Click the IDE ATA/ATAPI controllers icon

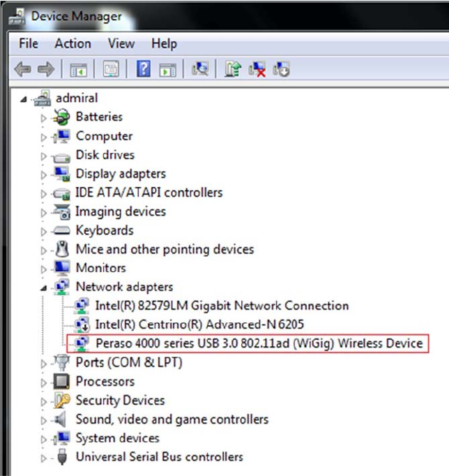pos(61,194)
